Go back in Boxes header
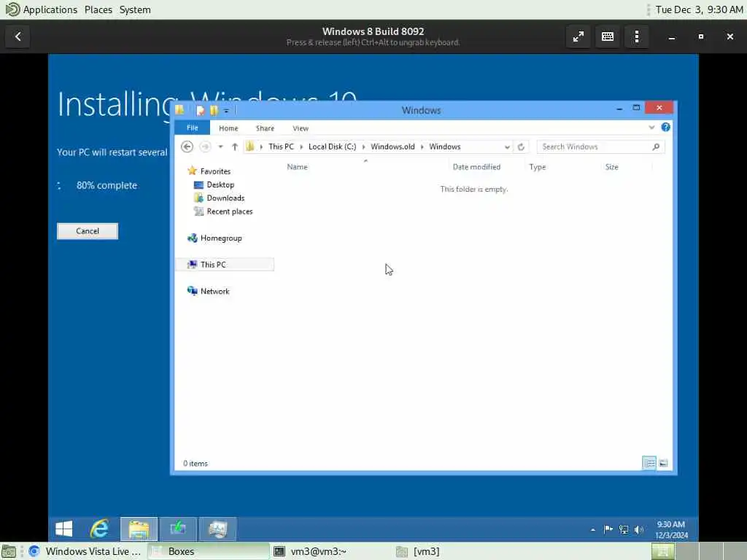 click(x=18, y=36)
